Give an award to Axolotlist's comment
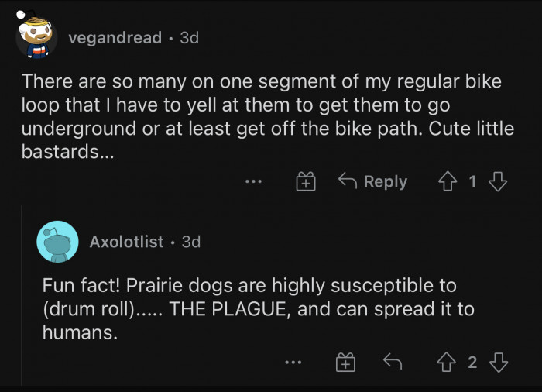 tap(346, 362)
